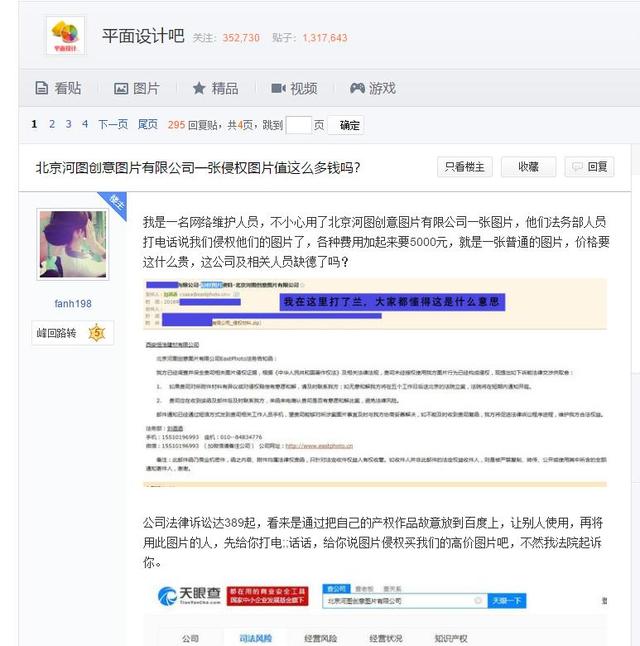Open fanh198 user avatar
Image resolution: width=640 pixels, height=646 pixels.
click(x=73, y=244)
